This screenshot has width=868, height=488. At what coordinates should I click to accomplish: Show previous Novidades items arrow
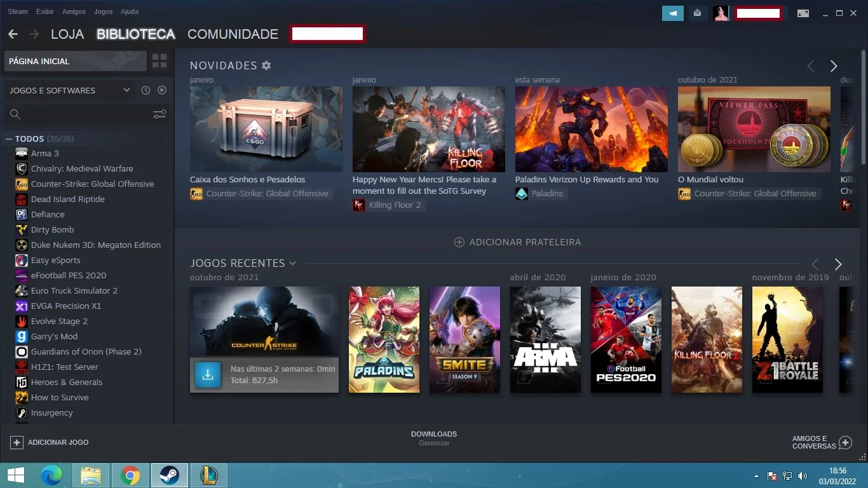(x=810, y=66)
